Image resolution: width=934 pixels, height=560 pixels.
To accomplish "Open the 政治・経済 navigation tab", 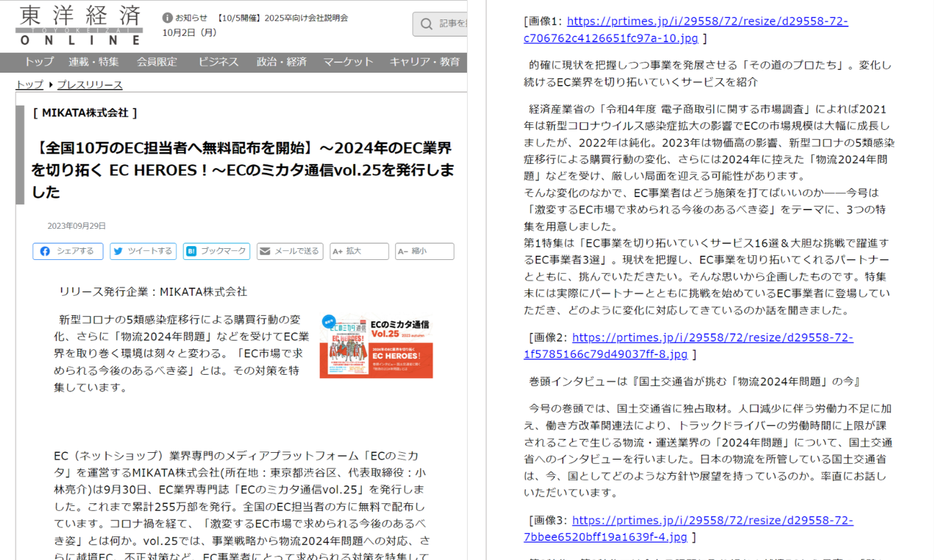I will click(282, 62).
